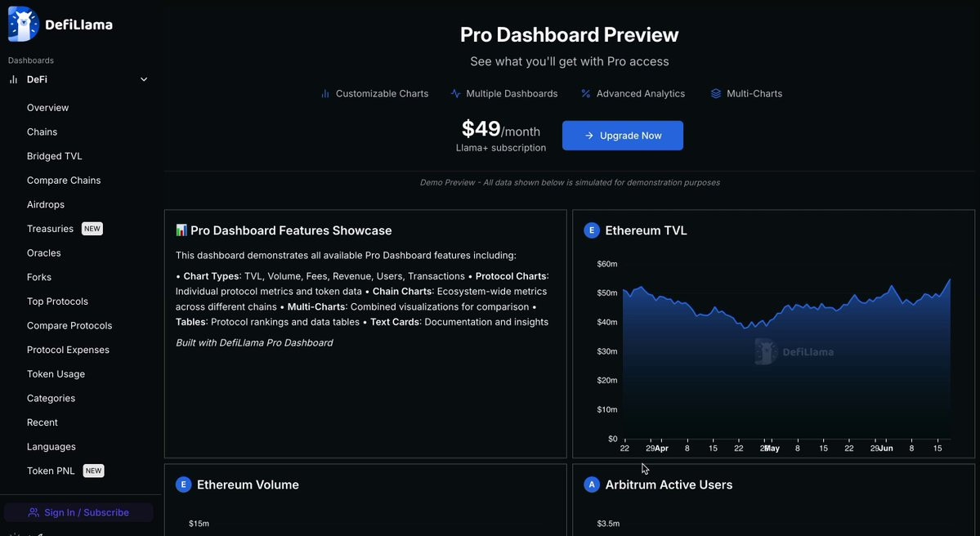
Task: Go to Forks page
Action: pos(38,277)
